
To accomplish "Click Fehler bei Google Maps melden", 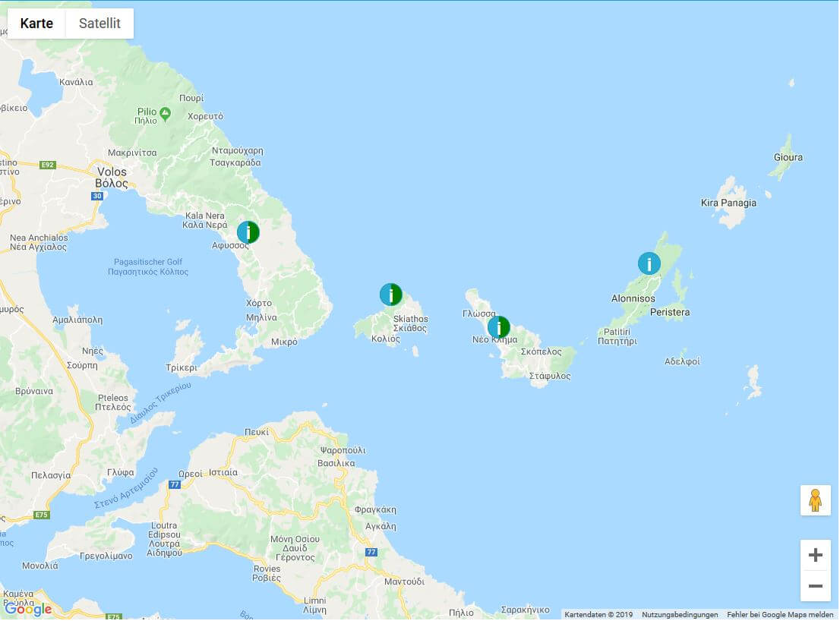I will click(x=780, y=615).
